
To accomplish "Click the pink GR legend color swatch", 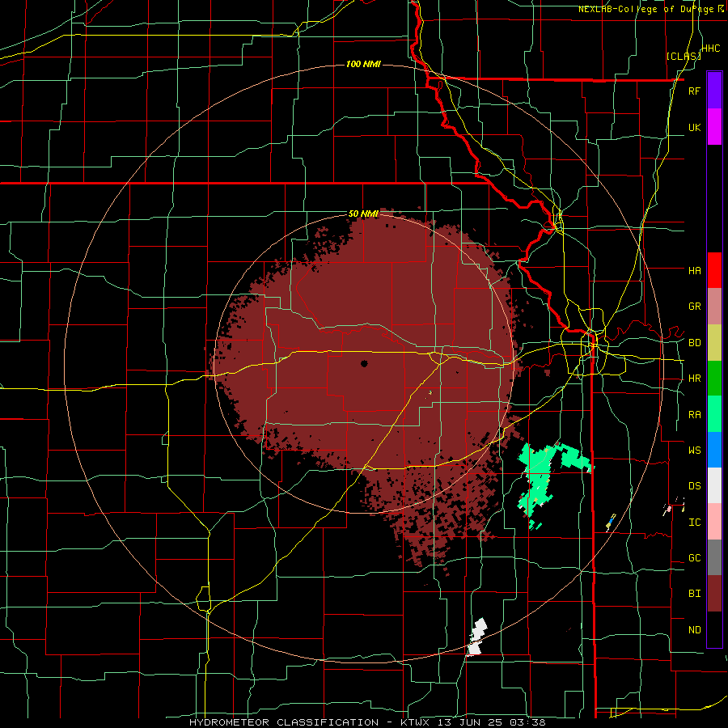I will [714, 307].
